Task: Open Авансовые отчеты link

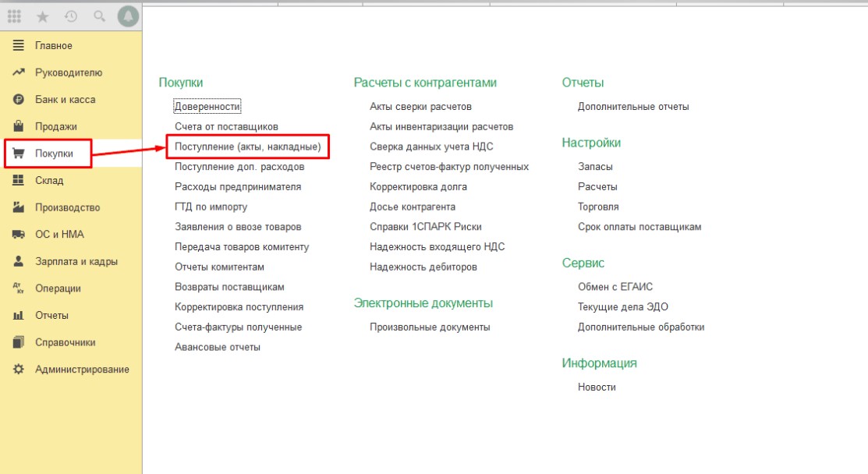Action: tap(218, 347)
